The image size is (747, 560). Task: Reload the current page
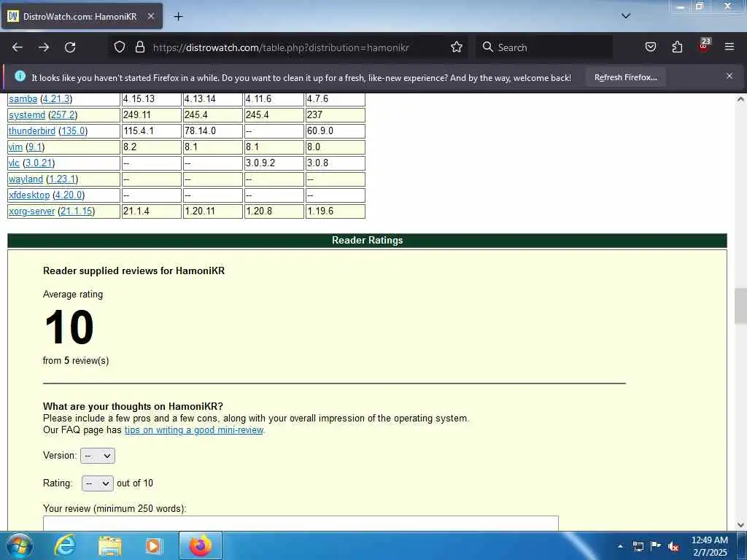70,47
